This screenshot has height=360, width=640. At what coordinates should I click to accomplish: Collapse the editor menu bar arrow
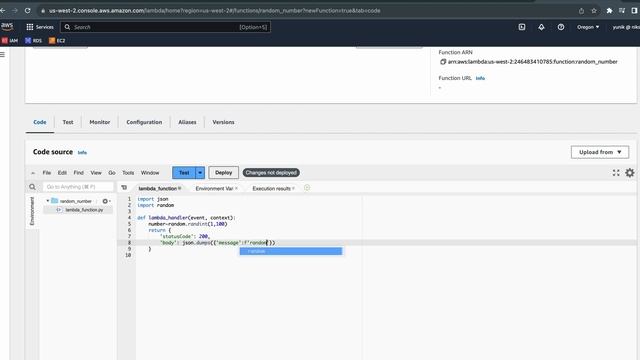point(33,173)
